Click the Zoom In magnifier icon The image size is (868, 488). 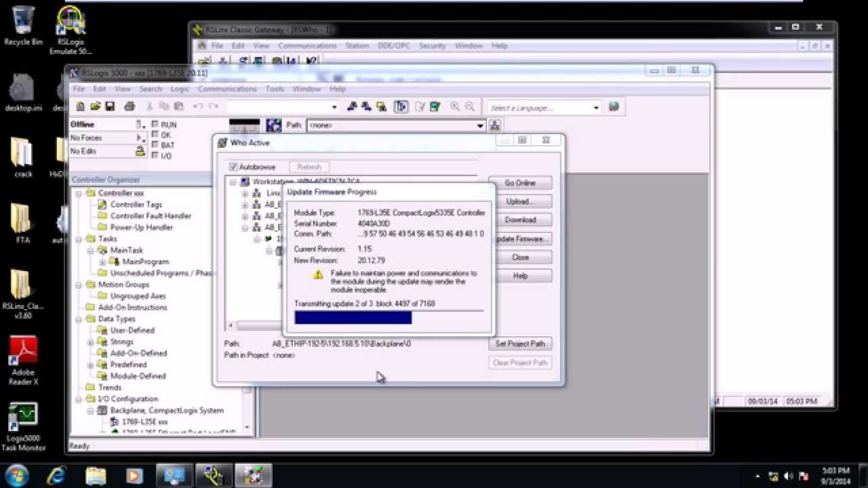(455, 106)
